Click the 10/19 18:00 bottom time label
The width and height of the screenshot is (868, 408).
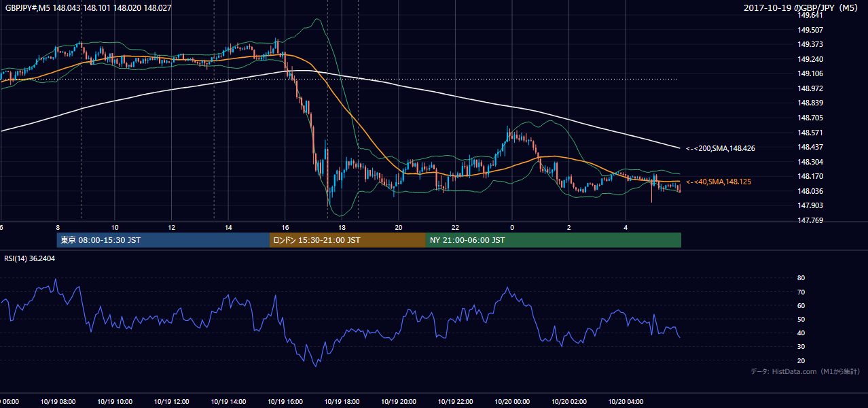point(342,401)
